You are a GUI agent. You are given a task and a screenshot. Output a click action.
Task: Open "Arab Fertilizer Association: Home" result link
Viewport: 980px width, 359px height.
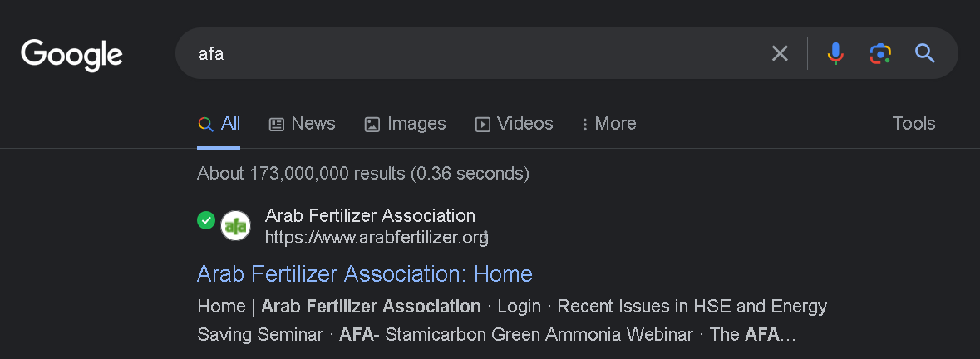tap(364, 273)
